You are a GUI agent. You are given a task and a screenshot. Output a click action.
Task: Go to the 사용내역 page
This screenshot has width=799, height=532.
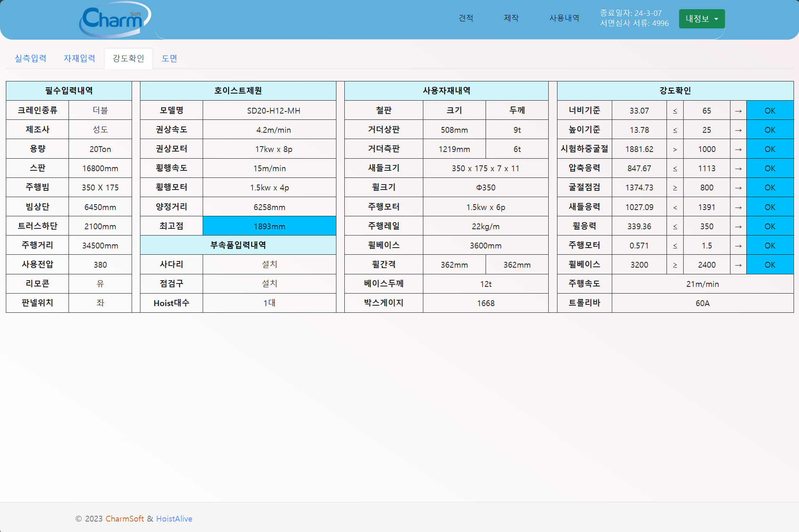coord(564,18)
